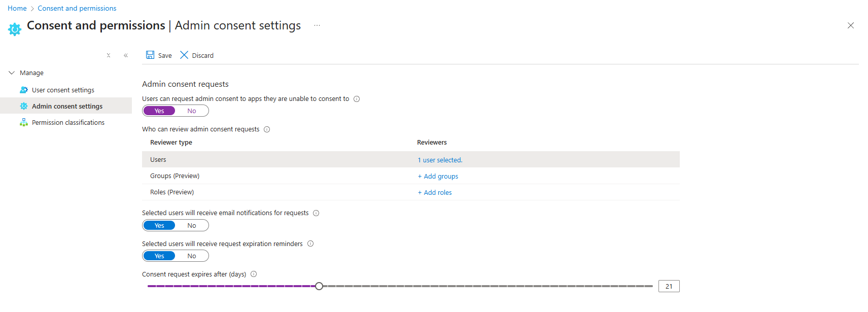Click the Discard X icon
Screen dimensions: 868x312
pyautogui.click(x=184, y=55)
